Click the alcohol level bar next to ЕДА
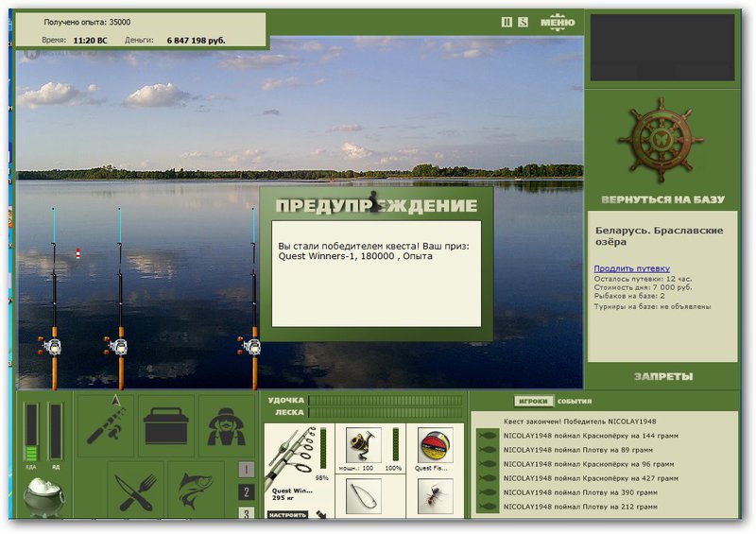 [56, 432]
